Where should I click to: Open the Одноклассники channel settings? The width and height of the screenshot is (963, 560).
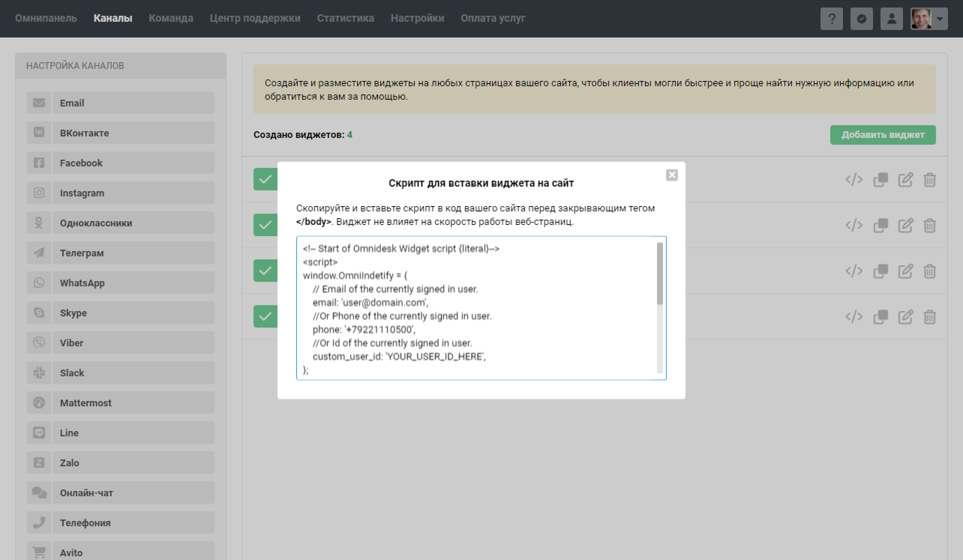pos(120,223)
